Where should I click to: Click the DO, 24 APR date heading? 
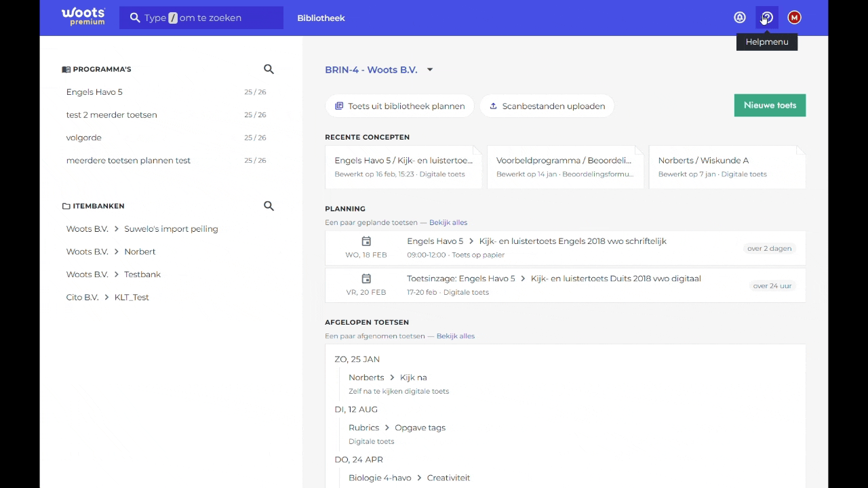359,460
